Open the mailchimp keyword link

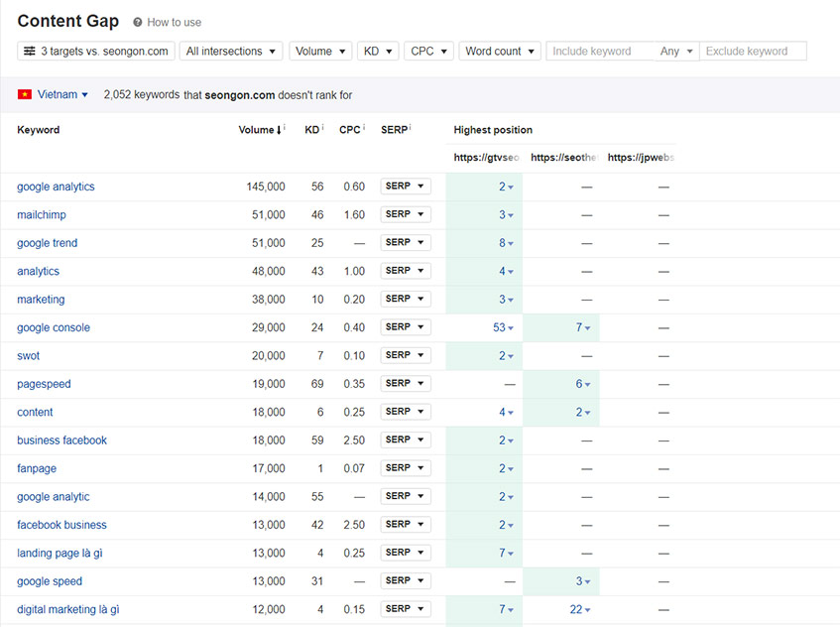42,215
